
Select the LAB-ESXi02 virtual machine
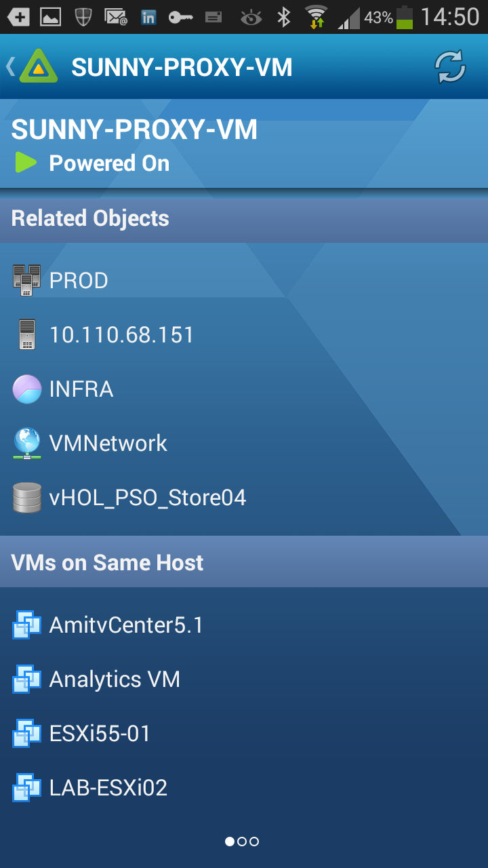[108, 788]
